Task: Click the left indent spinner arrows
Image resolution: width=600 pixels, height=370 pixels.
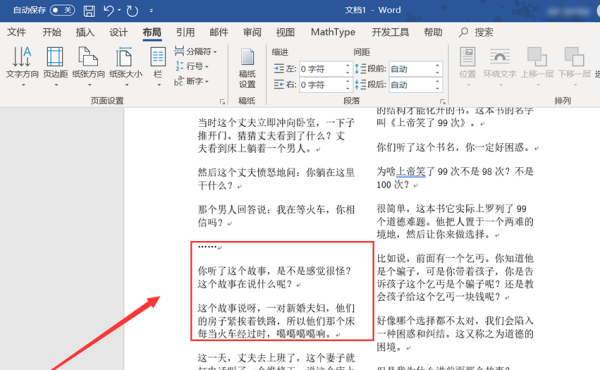Action: (347, 69)
